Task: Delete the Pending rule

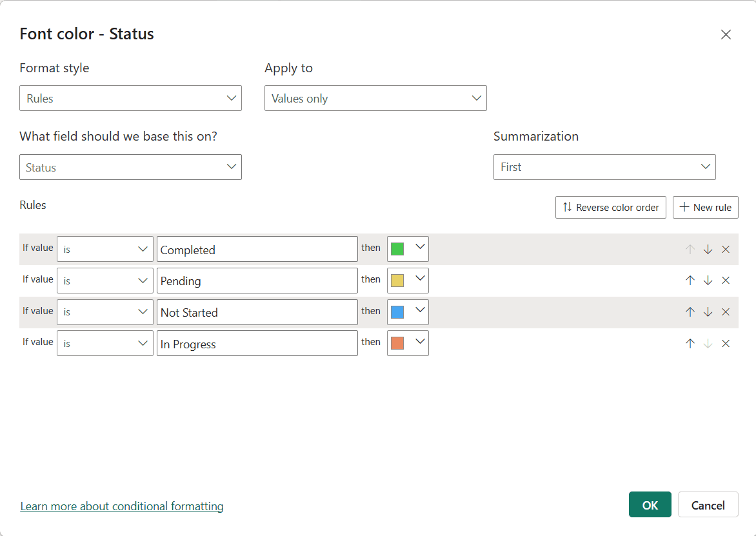Action: click(726, 281)
